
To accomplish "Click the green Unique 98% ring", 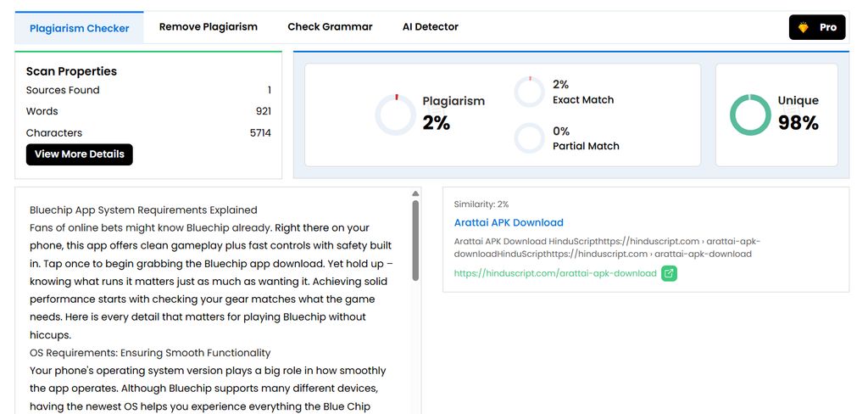I will pos(750,115).
